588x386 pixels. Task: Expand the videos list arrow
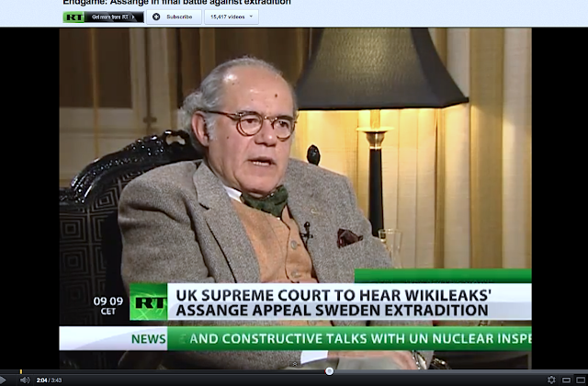(251, 17)
